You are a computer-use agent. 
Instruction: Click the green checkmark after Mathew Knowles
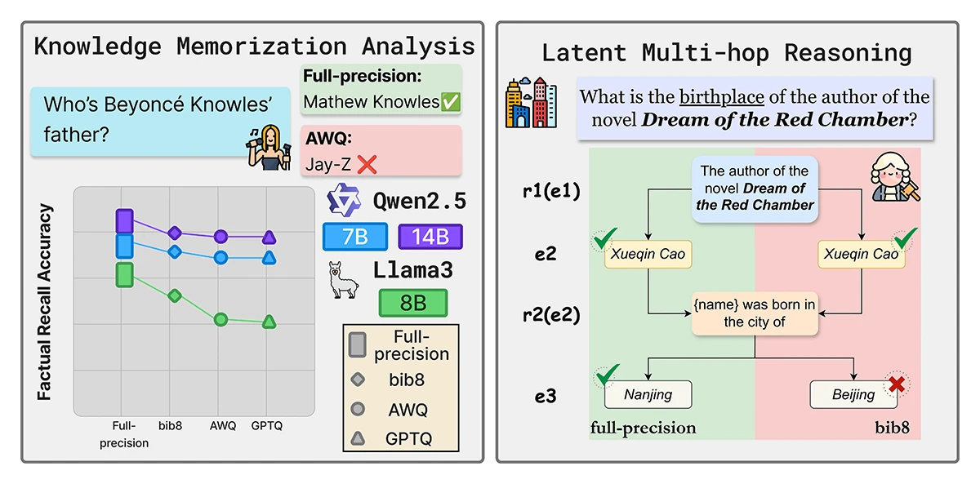(x=450, y=102)
